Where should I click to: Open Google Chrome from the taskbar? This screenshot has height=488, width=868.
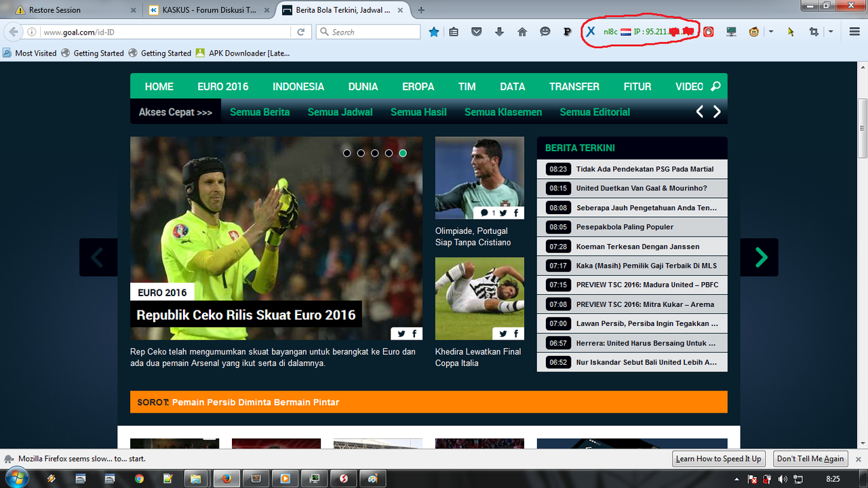coord(139,479)
